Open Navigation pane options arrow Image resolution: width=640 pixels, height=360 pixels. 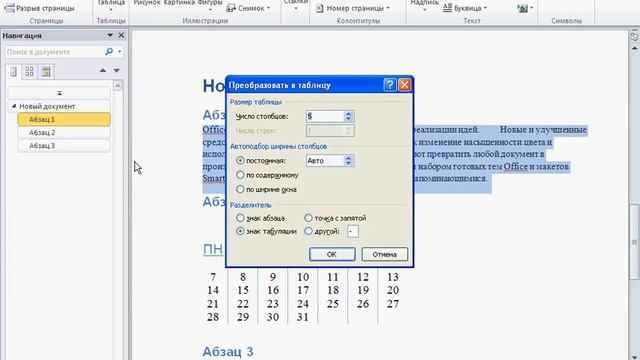coord(110,36)
